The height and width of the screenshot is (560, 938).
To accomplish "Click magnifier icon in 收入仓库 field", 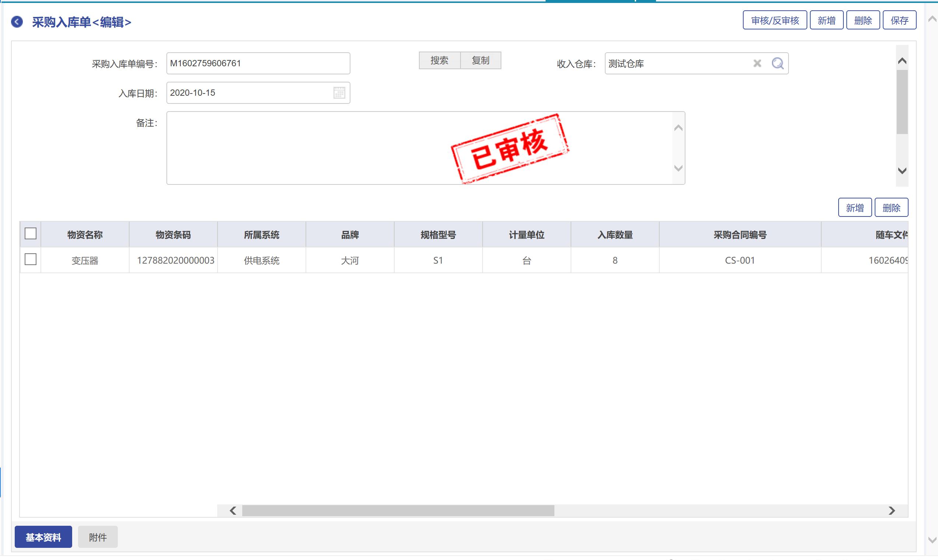I will (777, 63).
